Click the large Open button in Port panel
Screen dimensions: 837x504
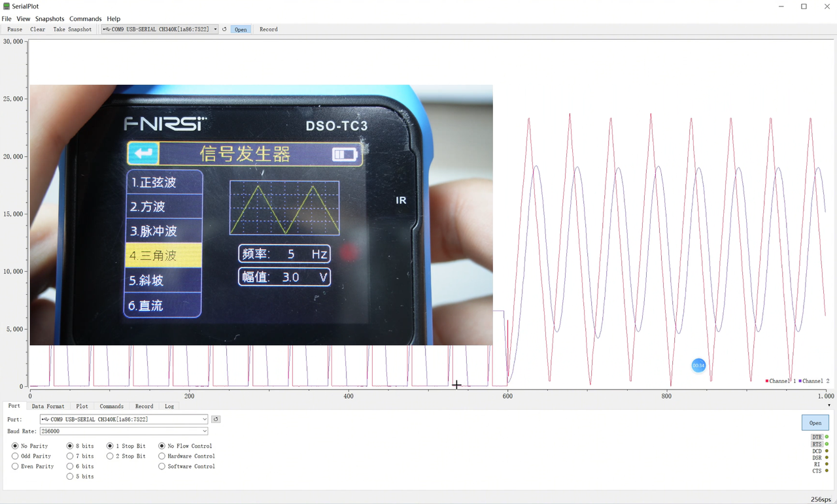point(815,422)
